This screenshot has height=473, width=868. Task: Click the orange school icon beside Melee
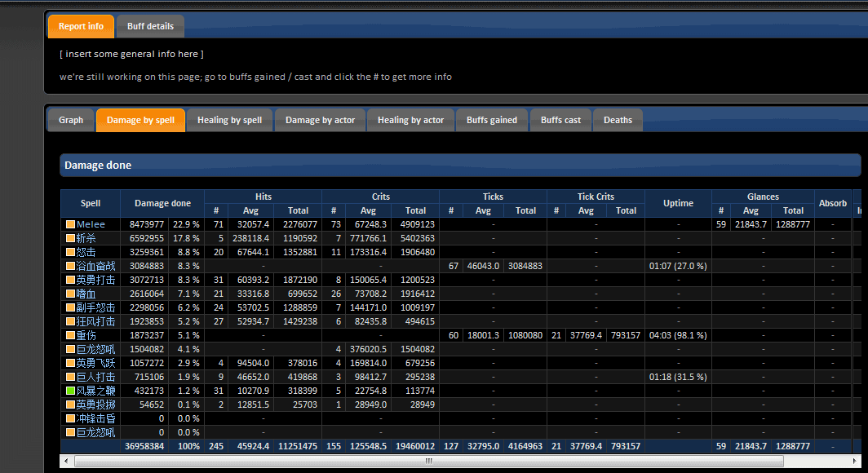coord(70,224)
